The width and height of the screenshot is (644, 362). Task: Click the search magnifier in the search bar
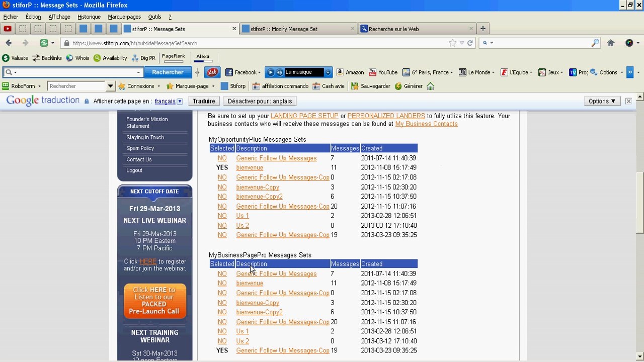[595, 43]
